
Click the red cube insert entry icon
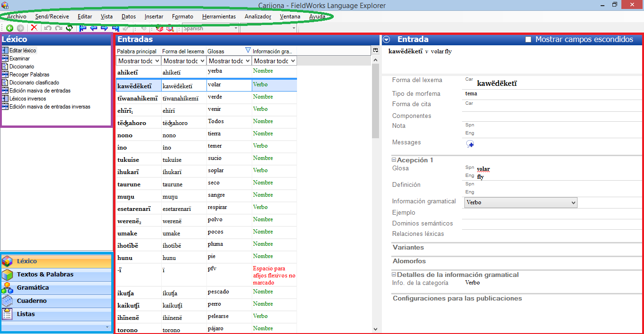(x=159, y=28)
